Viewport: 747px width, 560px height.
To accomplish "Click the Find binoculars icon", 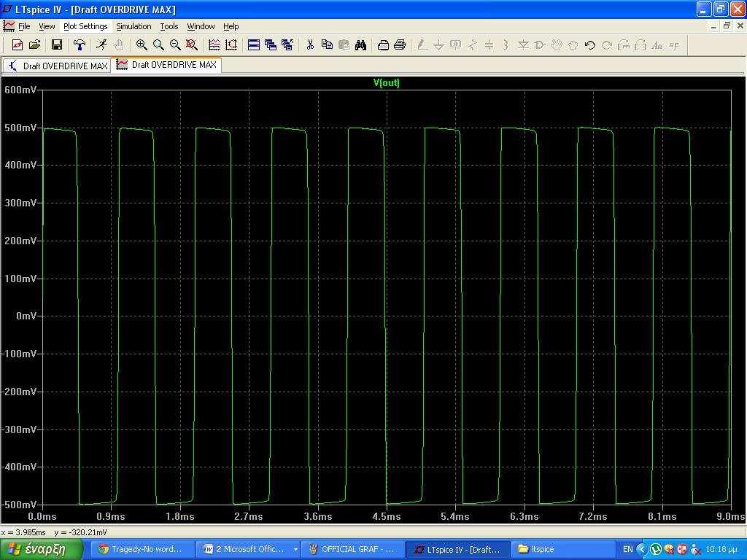I will [360, 44].
